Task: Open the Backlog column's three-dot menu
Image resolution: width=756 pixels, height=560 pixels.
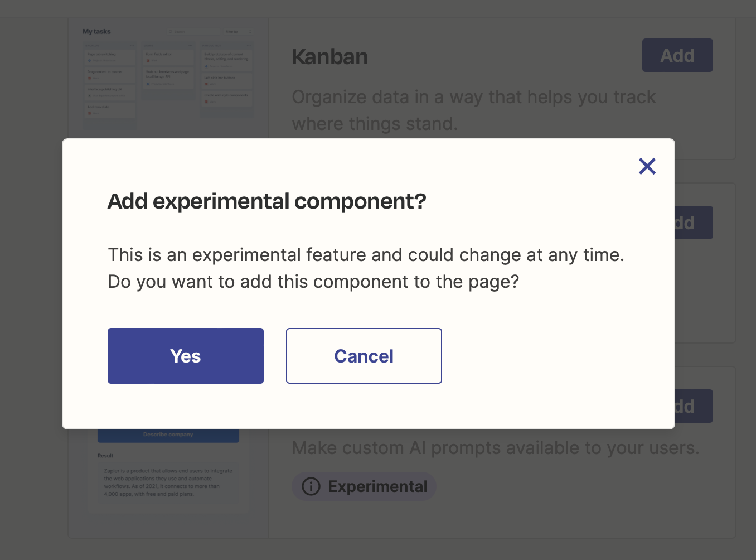Action: [132, 46]
